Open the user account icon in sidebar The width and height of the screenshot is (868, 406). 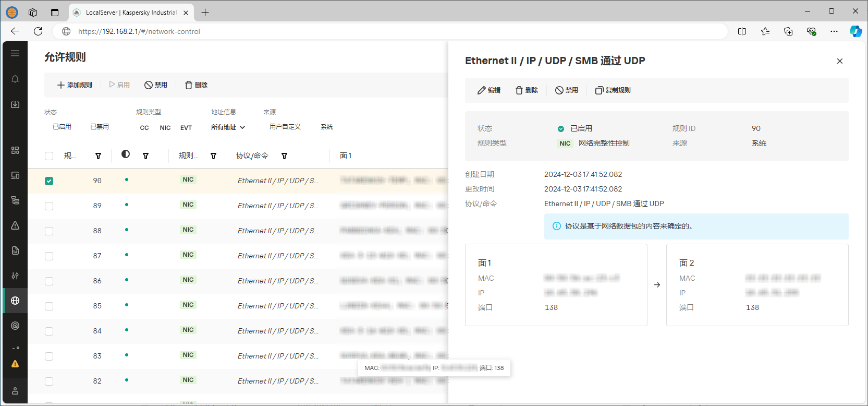(15, 391)
